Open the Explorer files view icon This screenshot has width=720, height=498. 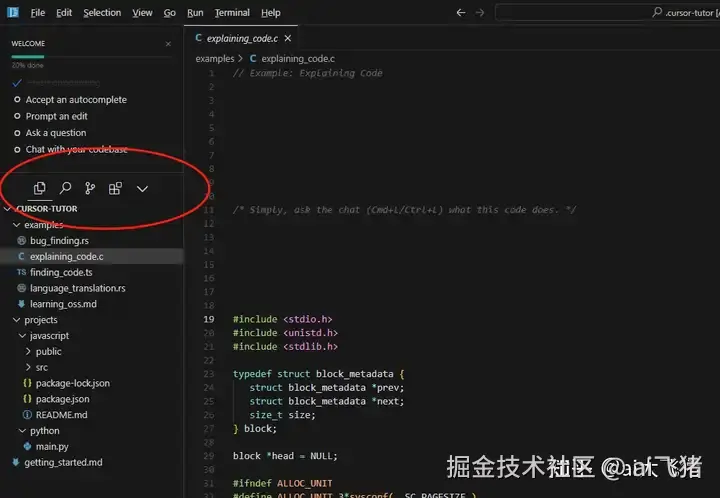pyautogui.click(x=39, y=188)
